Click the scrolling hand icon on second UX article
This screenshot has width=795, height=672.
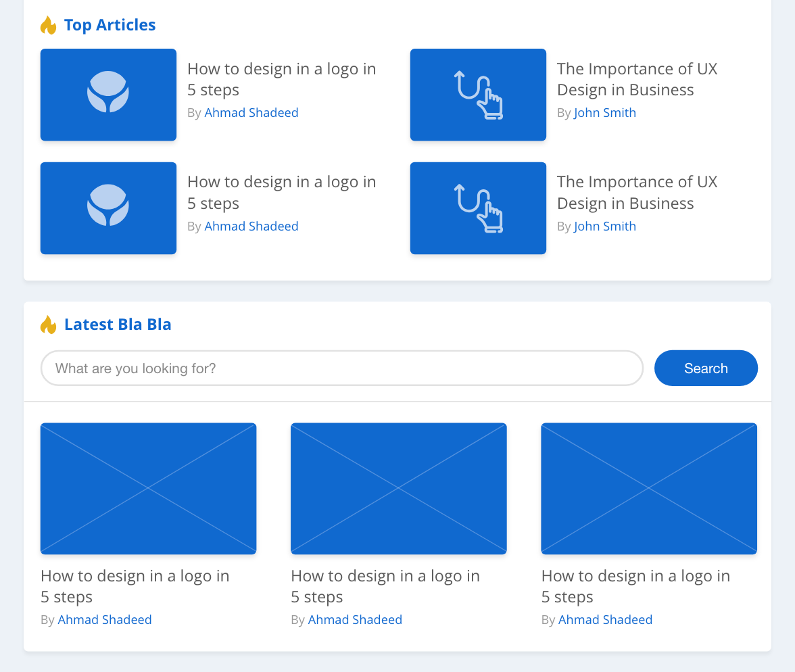point(478,208)
